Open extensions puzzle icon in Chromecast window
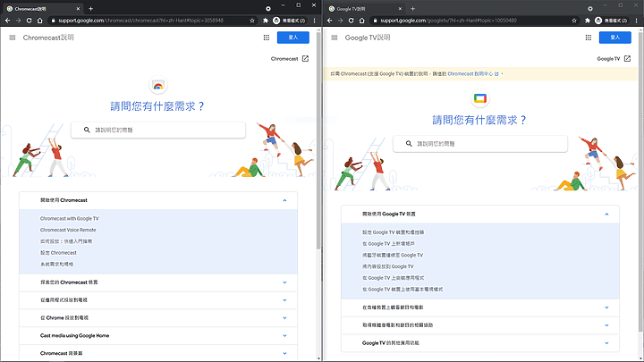644x362 pixels. (266, 21)
